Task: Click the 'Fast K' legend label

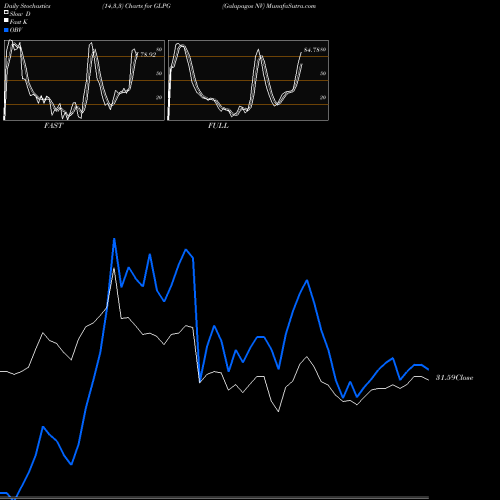Action: click(19, 22)
